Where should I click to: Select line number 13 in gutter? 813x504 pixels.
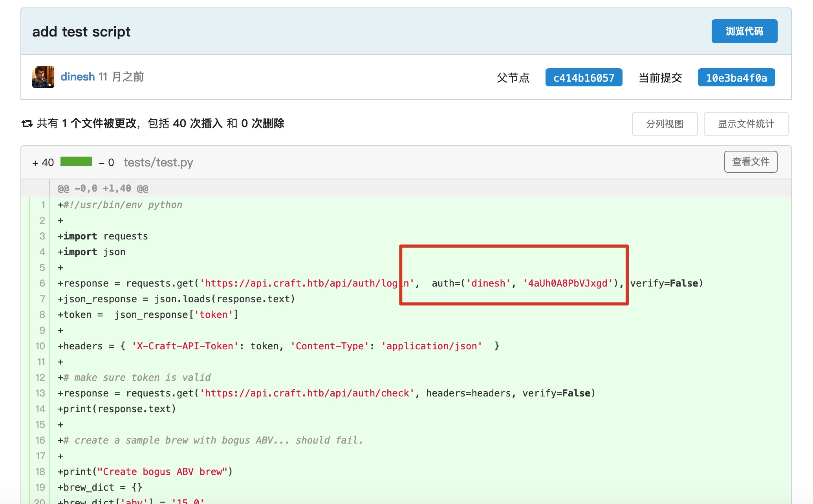pyautogui.click(x=40, y=393)
